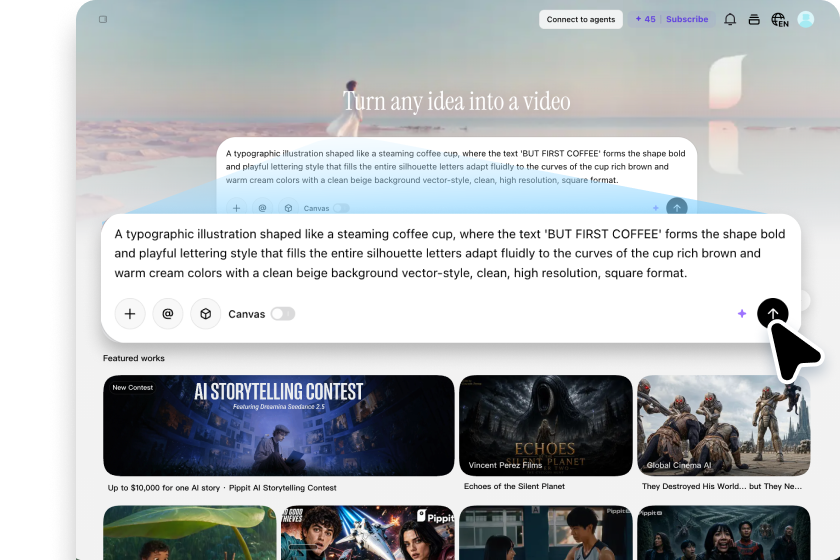
Task: Click the send arrow in the smaller background prompt box
Action: (677, 207)
